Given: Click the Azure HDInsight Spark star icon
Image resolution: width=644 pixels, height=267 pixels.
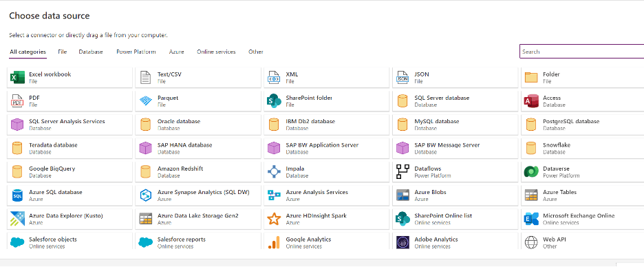Looking at the screenshot, I should pyautogui.click(x=274, y=219).
